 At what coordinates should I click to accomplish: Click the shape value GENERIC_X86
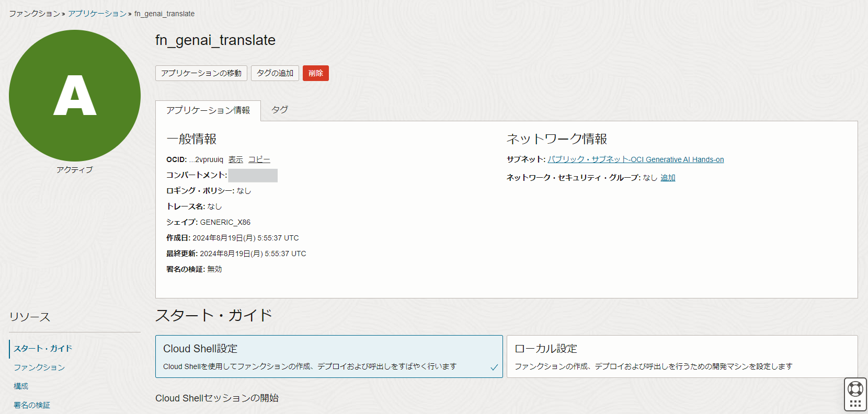[x=225, y=222]
